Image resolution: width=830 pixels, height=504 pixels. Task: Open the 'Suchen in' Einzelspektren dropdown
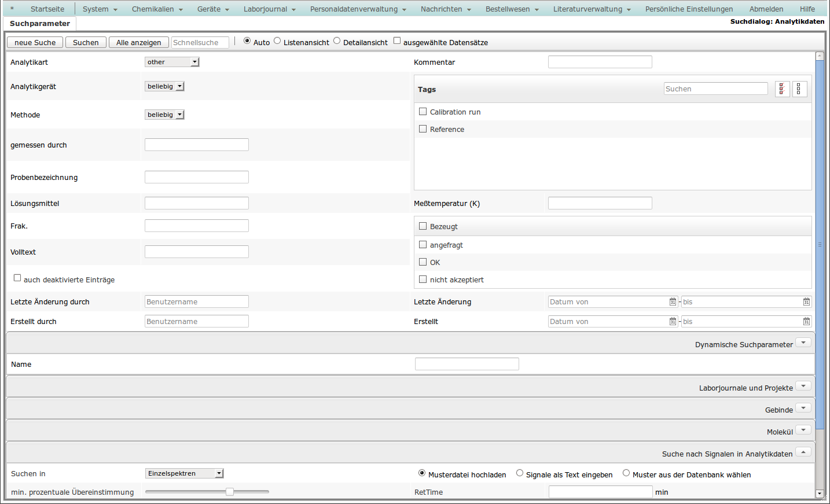(184, 473)
